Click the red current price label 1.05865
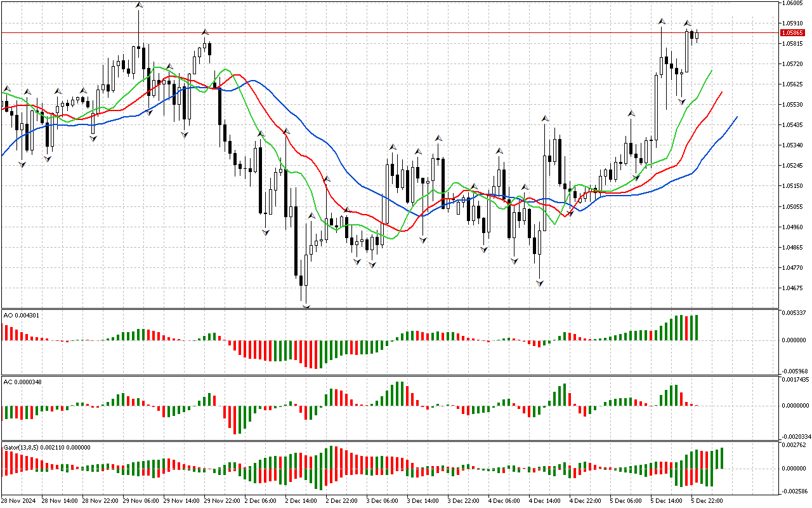 pos(793,32)
